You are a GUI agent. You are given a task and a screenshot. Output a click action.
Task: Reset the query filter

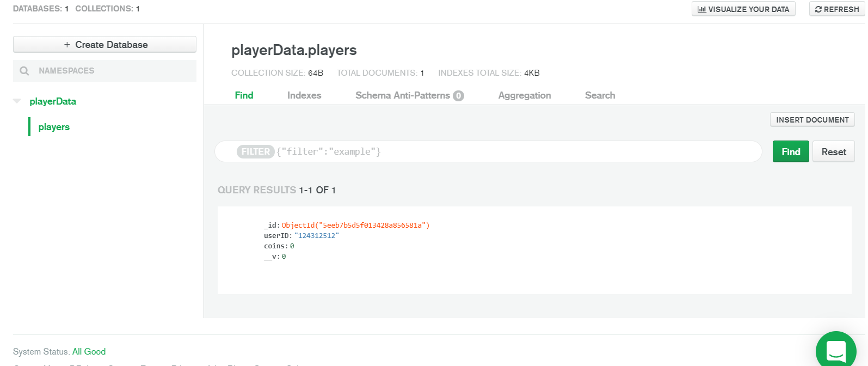(x=834, y=151)
